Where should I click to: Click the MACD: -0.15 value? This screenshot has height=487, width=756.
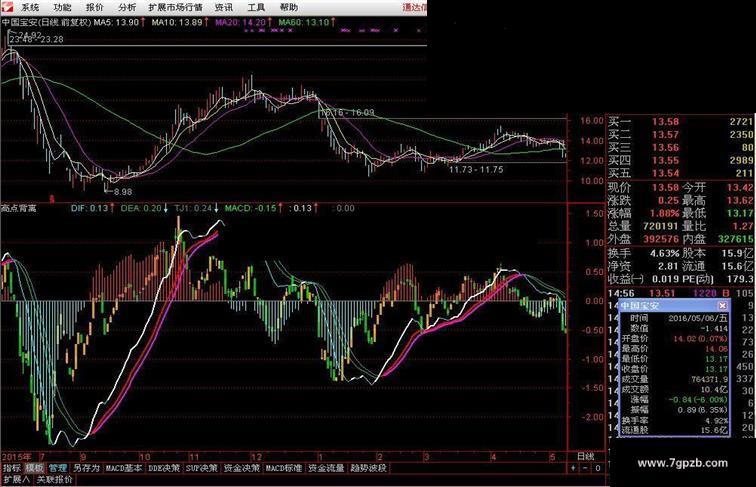[254, 208]
